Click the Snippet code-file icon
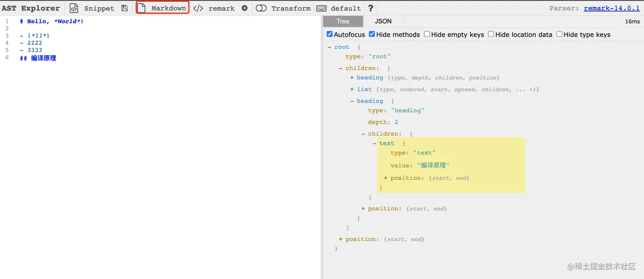The width and height of the screenshot is (644, 279). 74,8
